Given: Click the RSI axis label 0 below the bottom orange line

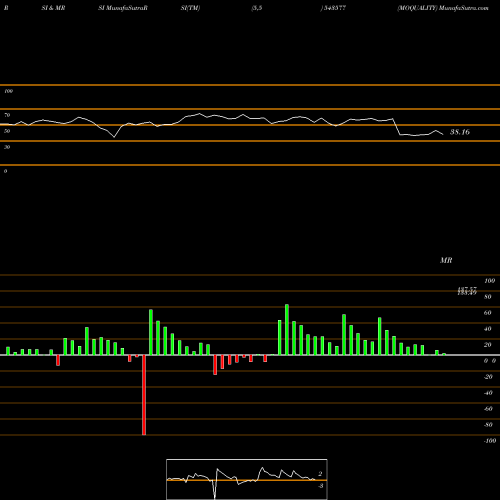Looking at the screenshot, I should point(5,171).
